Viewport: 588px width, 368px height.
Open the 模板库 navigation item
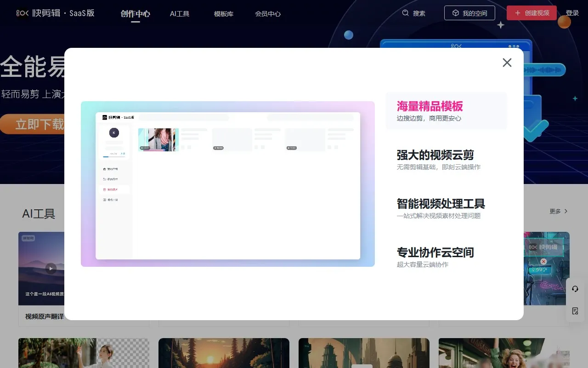click(224, 14)
